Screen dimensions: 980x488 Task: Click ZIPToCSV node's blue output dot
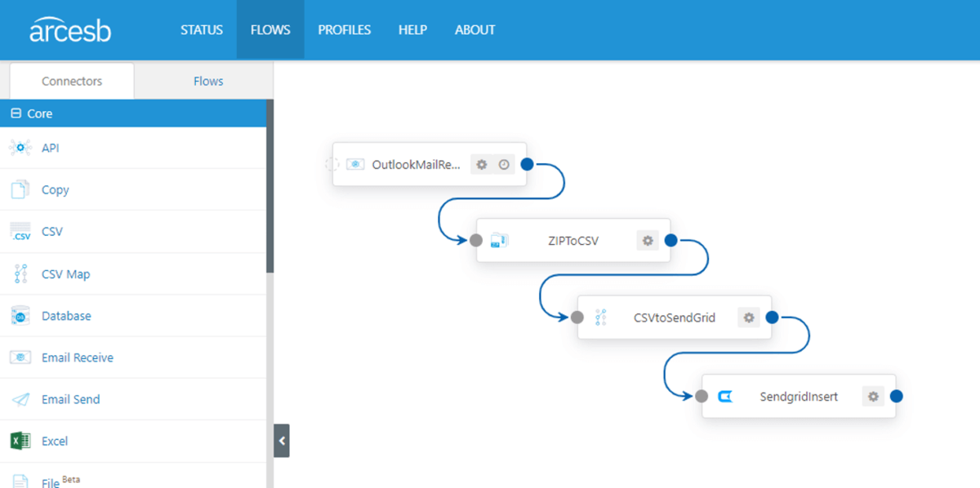click(x=671, y=240)
